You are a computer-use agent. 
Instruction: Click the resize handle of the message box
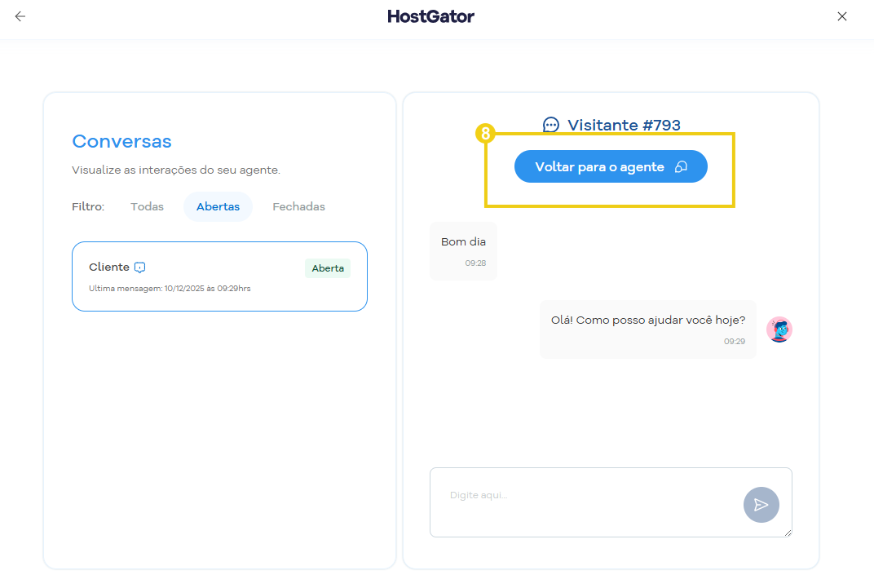tap(788, 533)
